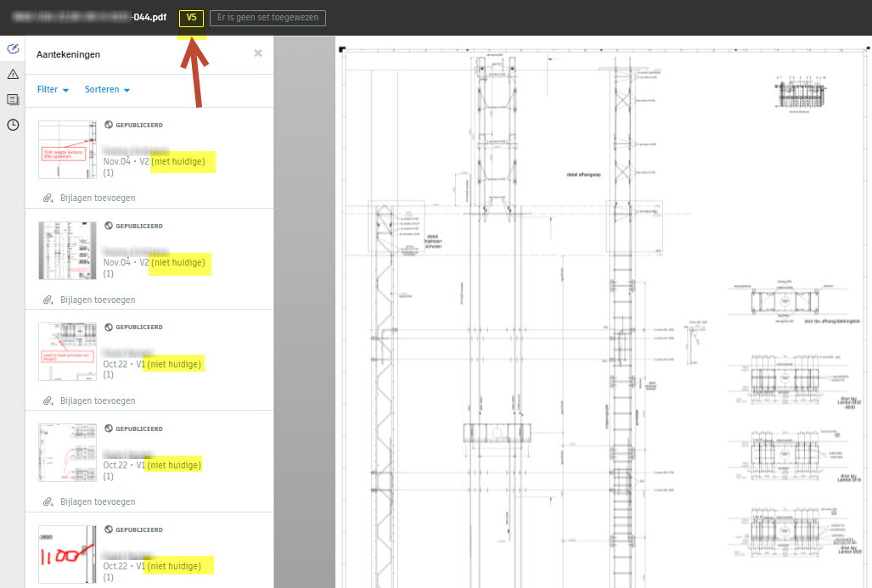872x588 pixels.
Task: Open the V5 version selector
Action: pos(191,18)
